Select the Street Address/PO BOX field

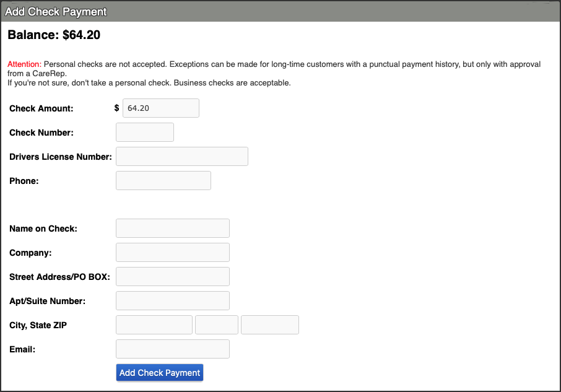pyautogui.click(x=173, y=277)
